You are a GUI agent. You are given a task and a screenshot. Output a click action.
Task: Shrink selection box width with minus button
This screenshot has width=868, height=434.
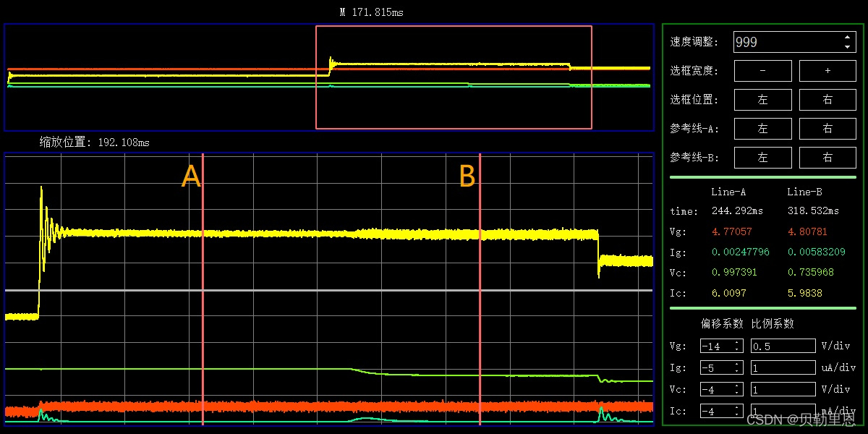762,71
